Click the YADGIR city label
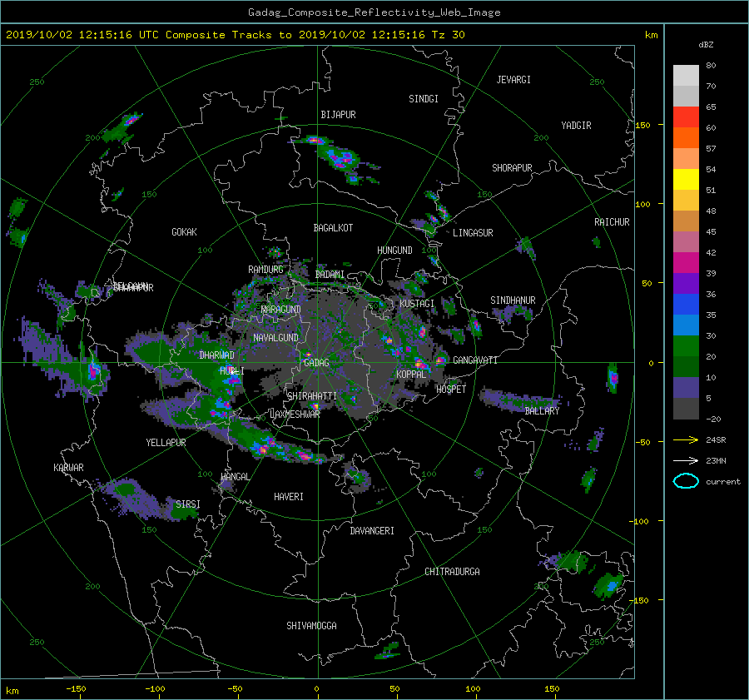This screenshot has width=749, height=700. click(x=576, y=126)
